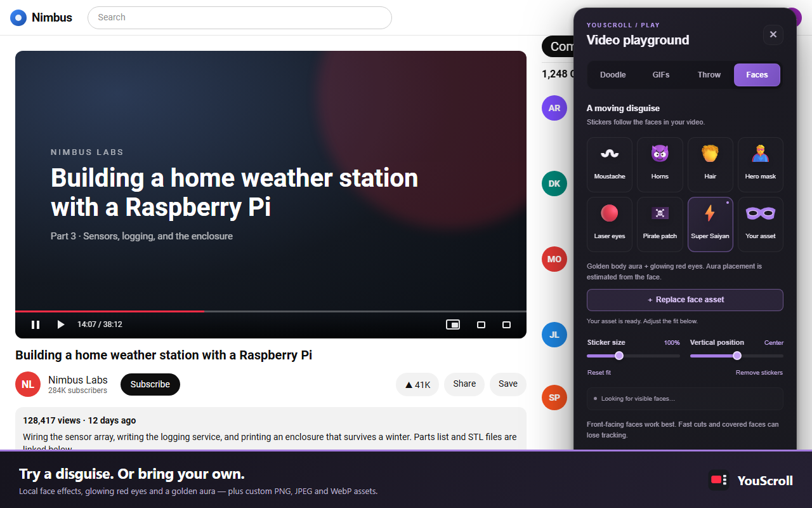The width and height of the screenshot is (812, 508).
Task: Click the '128,417 views · 12 days ago' text
Action: tap(79, 420)
